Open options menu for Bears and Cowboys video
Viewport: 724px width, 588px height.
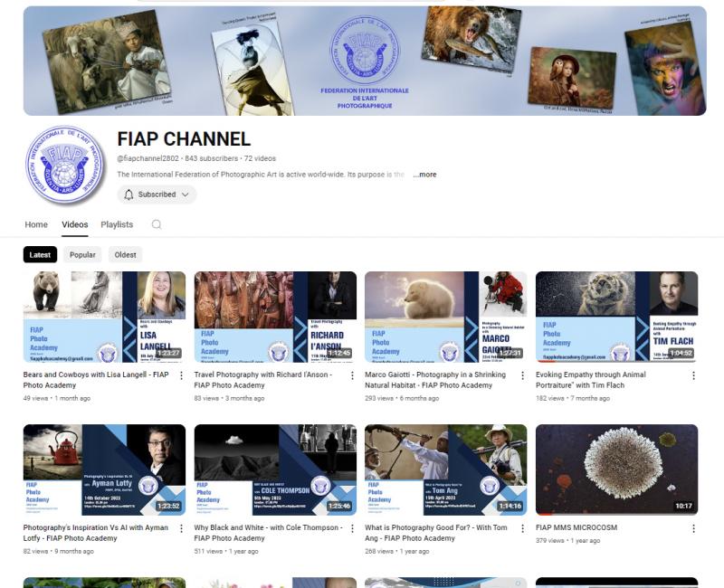tap(182, 375)
